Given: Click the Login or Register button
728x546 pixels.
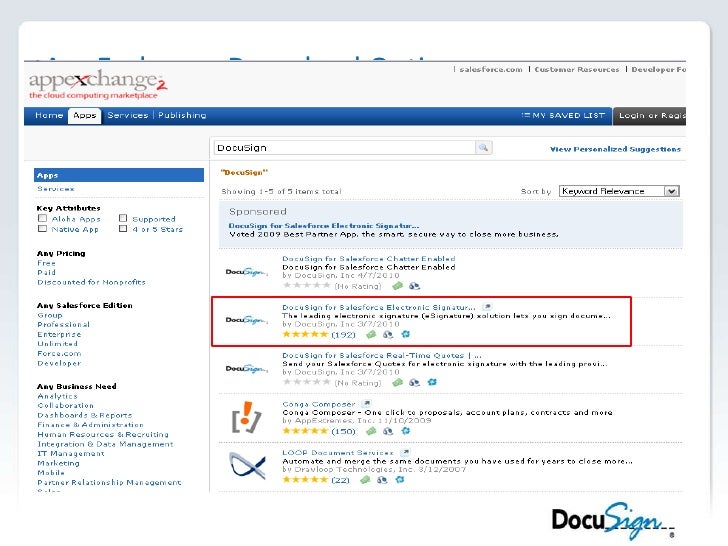Looking at the screenshot, I should (649, 116).
